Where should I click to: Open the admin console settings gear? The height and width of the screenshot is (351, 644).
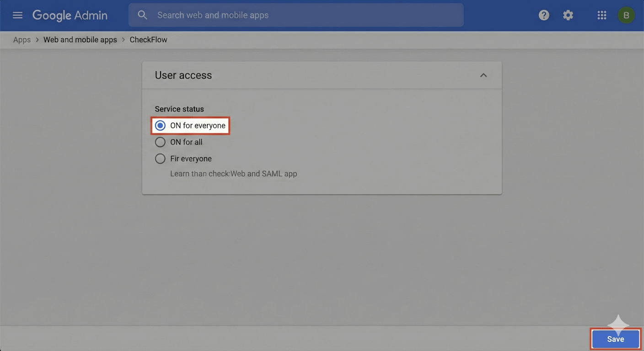coord(568,15)
